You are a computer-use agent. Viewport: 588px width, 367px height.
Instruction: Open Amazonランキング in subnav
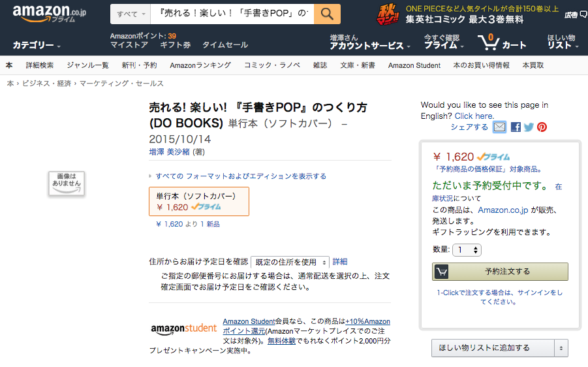pyautogui.click(x=200, y=65)
